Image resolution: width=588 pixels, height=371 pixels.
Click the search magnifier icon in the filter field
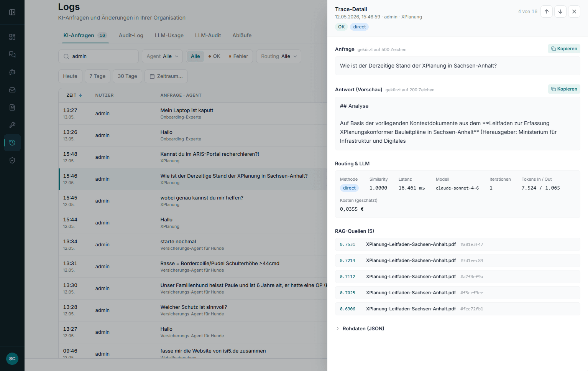click(66, 56)
